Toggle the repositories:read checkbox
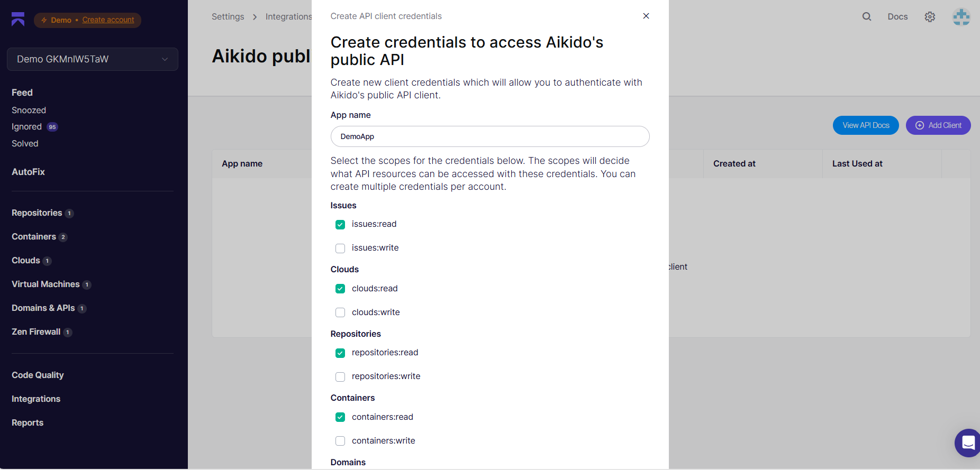The image size is (980, 470). [x=340, y=353]
